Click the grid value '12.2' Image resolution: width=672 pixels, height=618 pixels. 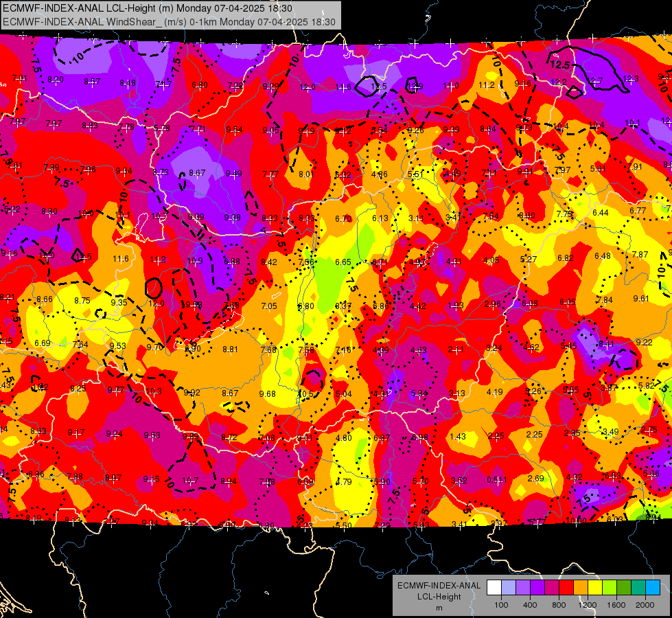coord(559,82)
